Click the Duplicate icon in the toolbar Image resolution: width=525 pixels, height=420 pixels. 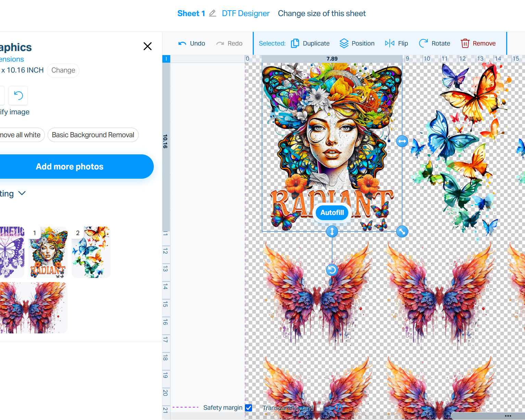295,43
